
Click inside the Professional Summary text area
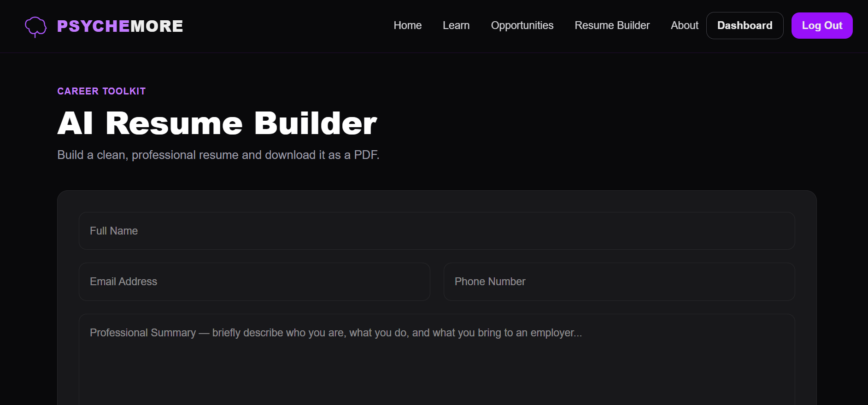coord(437,359)
